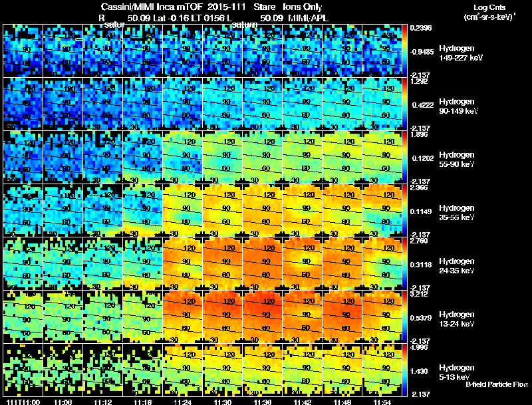Click the '(cm²-sr-s-keV)' units label
This screenshot has height=405, width=532.
[x=489, y=17]
